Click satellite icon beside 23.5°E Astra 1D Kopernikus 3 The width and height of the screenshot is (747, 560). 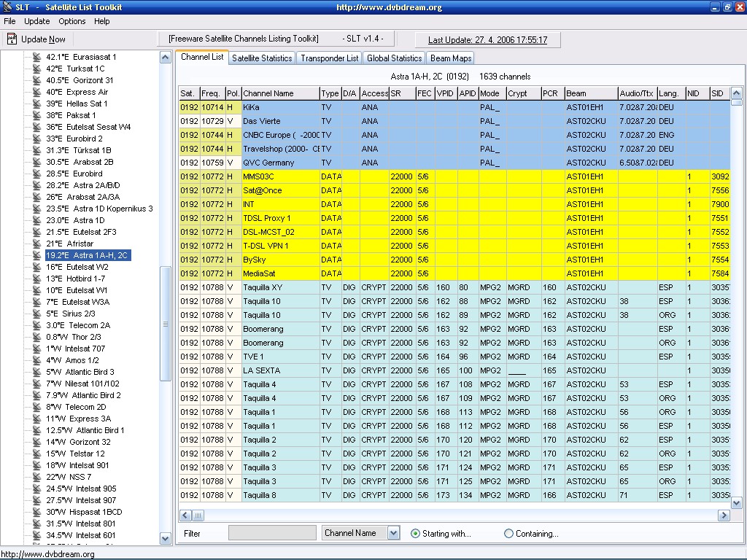coord(36,209)
